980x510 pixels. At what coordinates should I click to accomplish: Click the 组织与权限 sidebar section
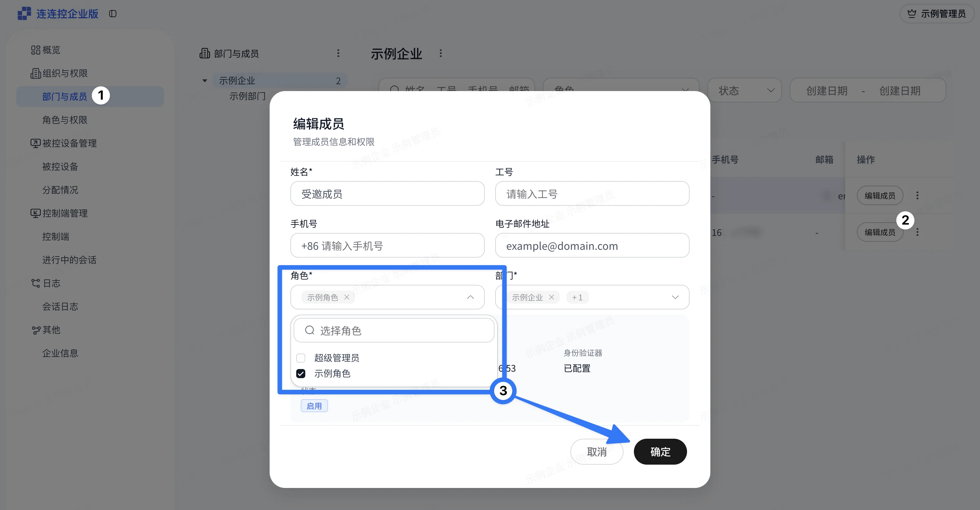(65, 73)
